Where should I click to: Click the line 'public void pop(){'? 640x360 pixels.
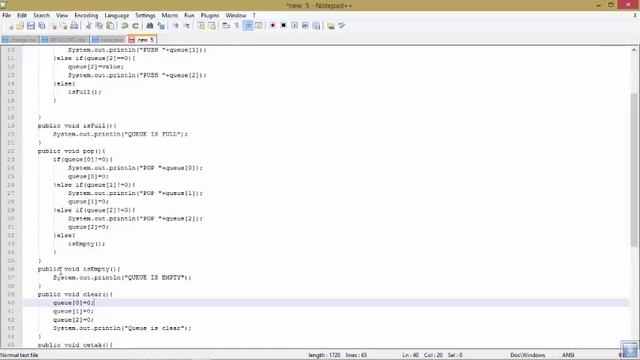(x=71, y=151)
